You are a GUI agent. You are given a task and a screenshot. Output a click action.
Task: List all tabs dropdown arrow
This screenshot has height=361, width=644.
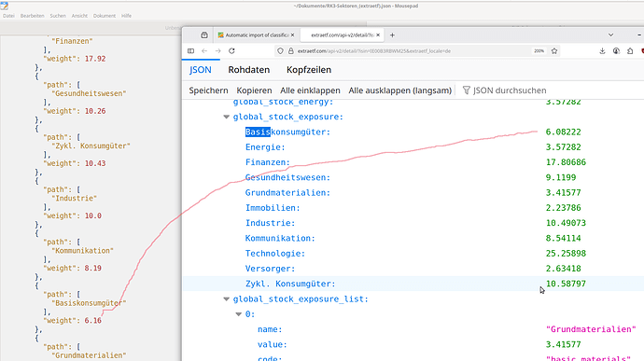610,35
